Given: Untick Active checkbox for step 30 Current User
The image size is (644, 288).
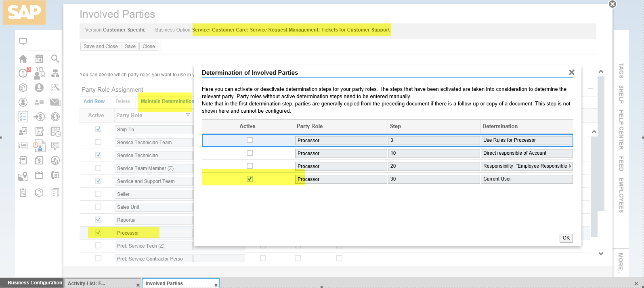Looking at the screenshot, I should click(x=250, y=179).
